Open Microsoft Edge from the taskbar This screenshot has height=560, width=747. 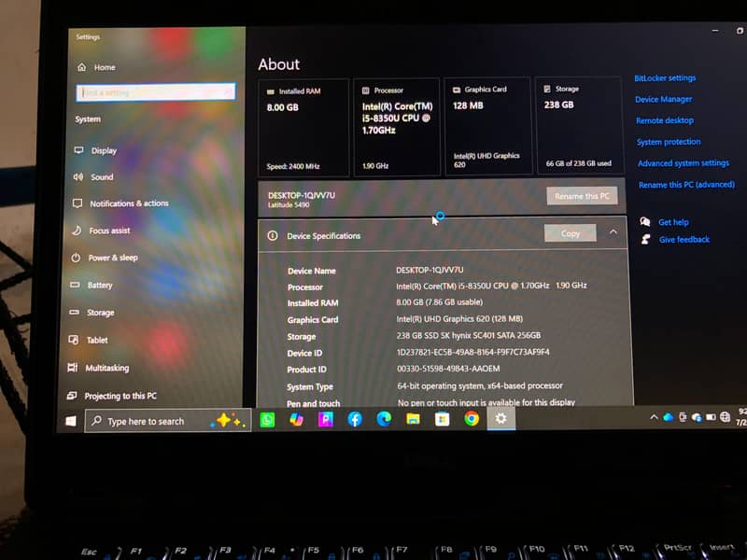coord(384,419)
